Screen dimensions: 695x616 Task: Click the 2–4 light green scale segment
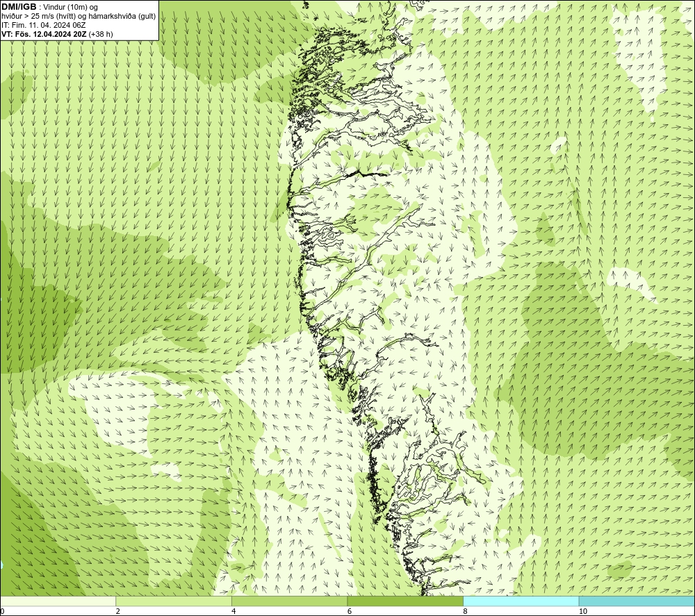tap(174, 601)
